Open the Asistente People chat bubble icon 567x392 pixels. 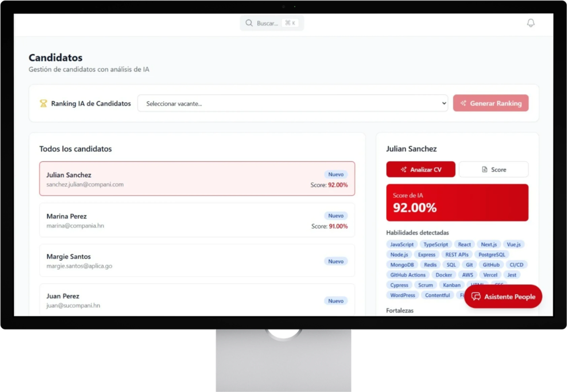click(x=476, y=296)
